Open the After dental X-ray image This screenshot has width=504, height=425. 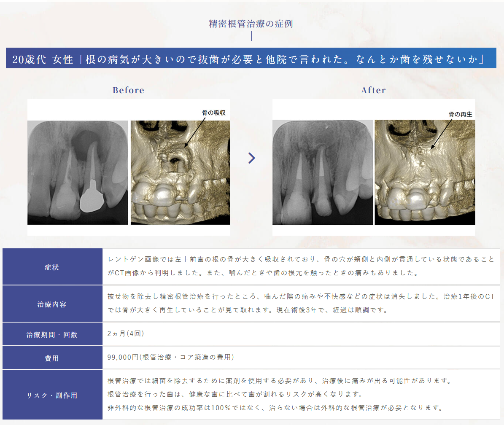[323, 172]
